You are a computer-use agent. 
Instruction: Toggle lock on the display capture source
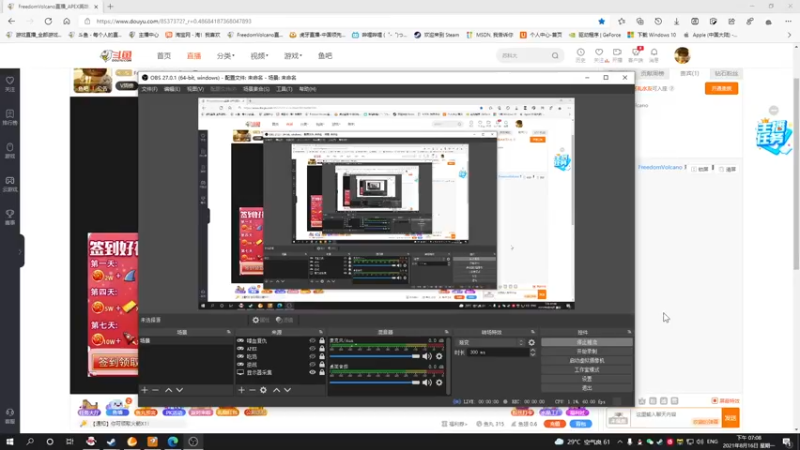tap(322, 372)
